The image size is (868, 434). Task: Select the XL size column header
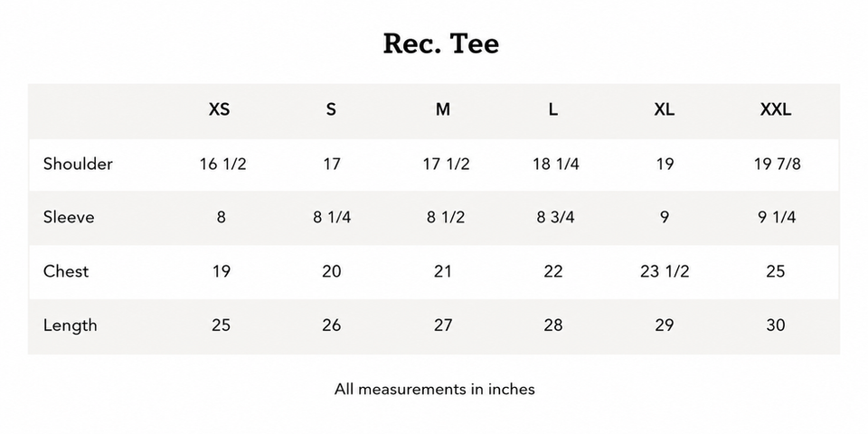[x=665, y=109]
